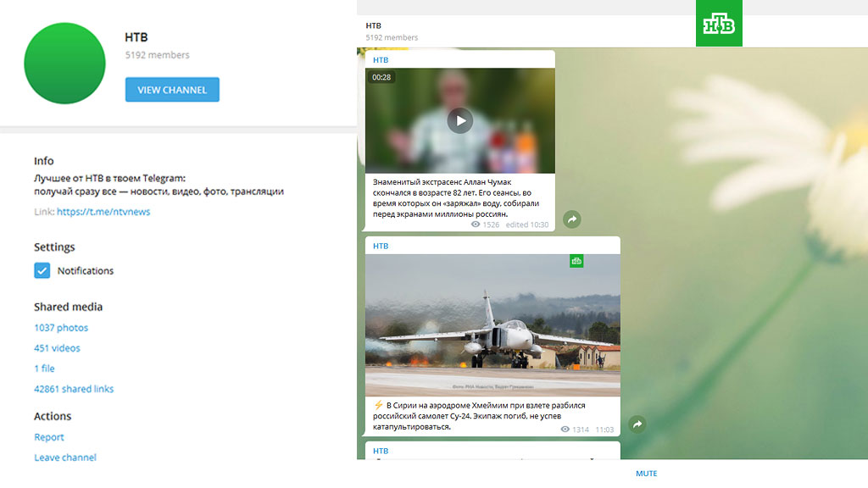The height and width of the screenshot is (488, 868).
Task: Forward the Су-24 airplane post
Action: tap(637, 424)
